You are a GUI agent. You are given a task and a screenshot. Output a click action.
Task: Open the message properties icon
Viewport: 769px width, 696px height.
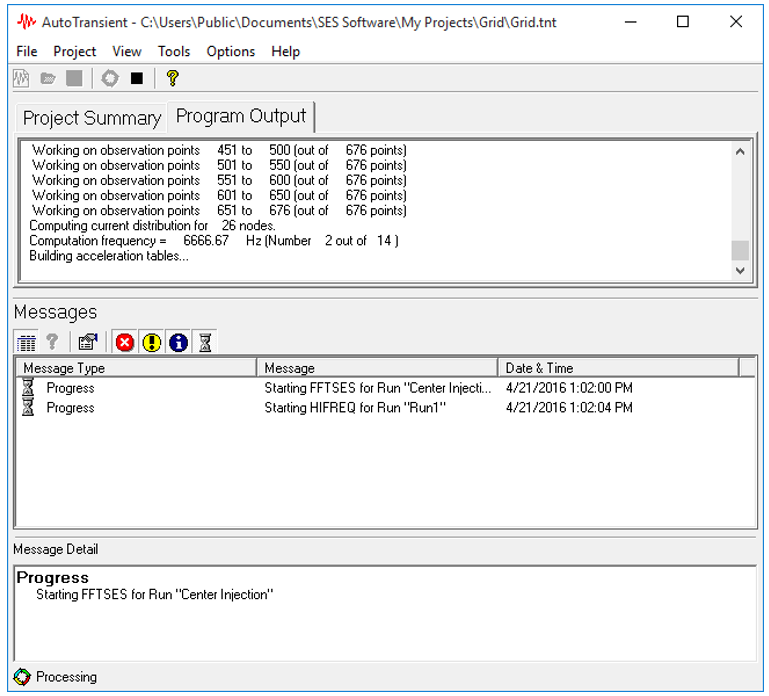[x=88, y=342]
